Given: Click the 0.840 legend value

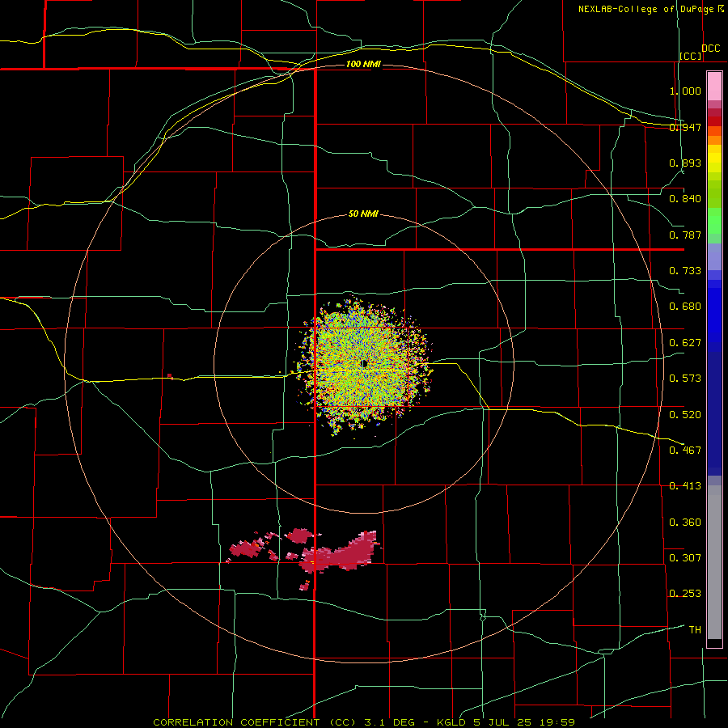Looking at the screenshot, I should pyautogui.click(x=685, y=199).
